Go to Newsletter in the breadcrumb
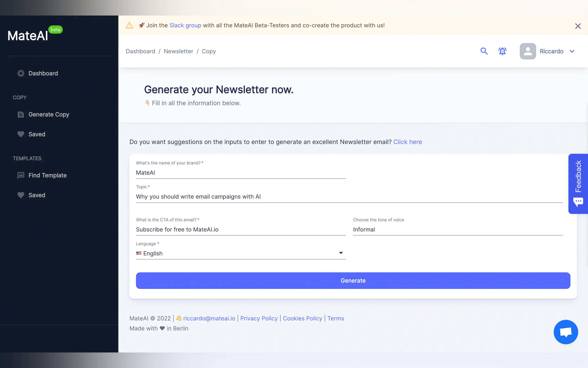This screenshot has height=368, width=588. coord(178,51)
